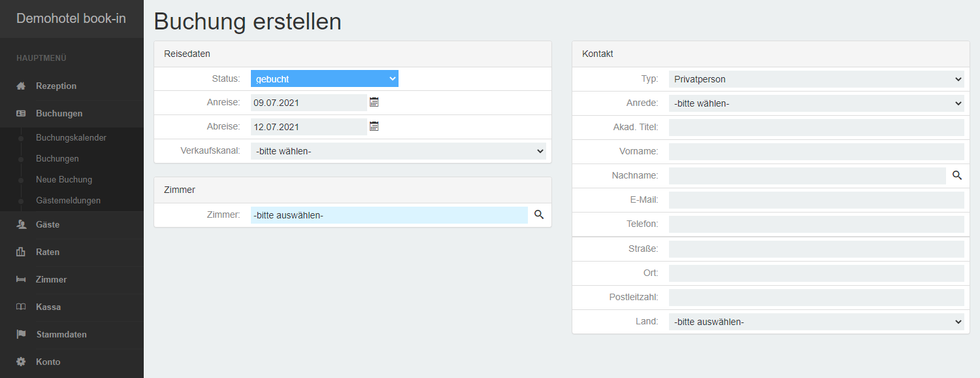The height and width of the screenshot is (378, 980).
Task: Open the Anrede dropdown
Action: pos(816,103)
